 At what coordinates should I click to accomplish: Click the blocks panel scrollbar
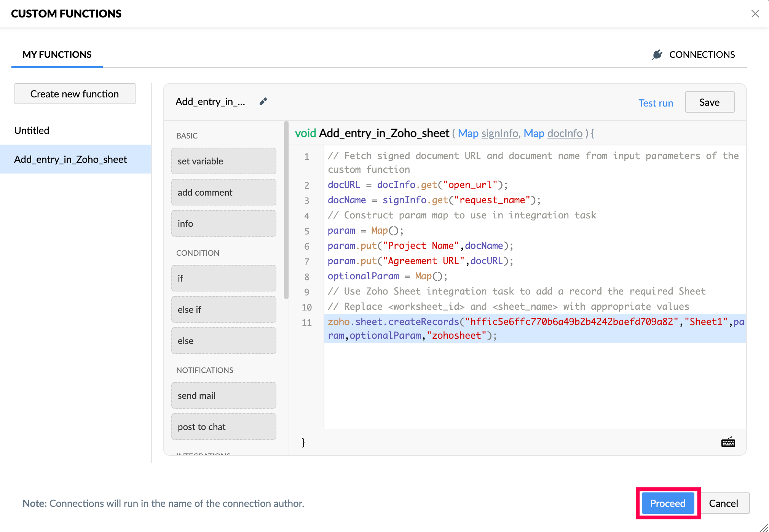[x=286, y=210]
